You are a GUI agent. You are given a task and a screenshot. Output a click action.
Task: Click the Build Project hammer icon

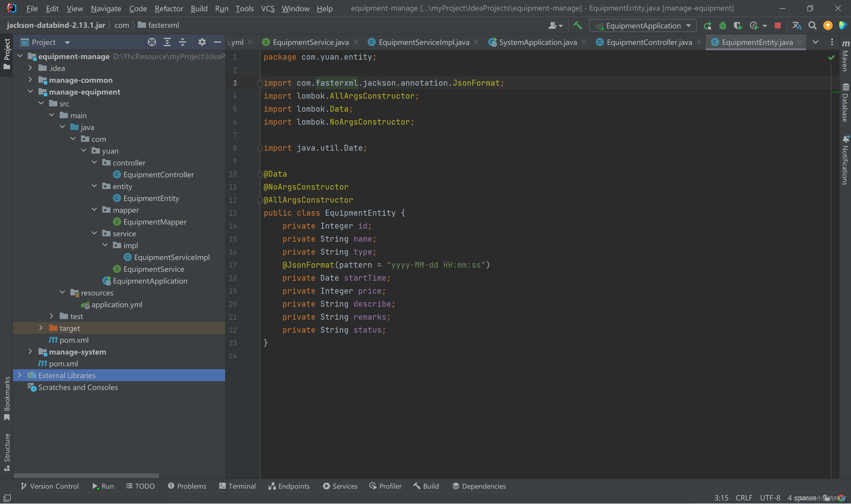[577, 25]
